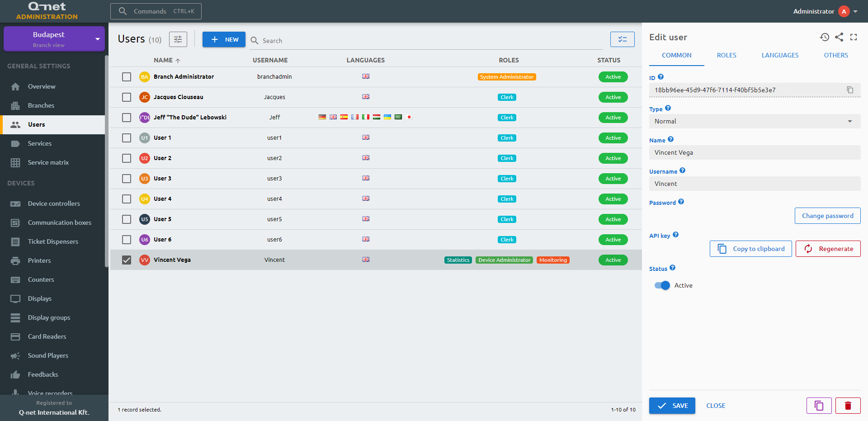Expand Edit user panel to fullscreen

[854, 37]
